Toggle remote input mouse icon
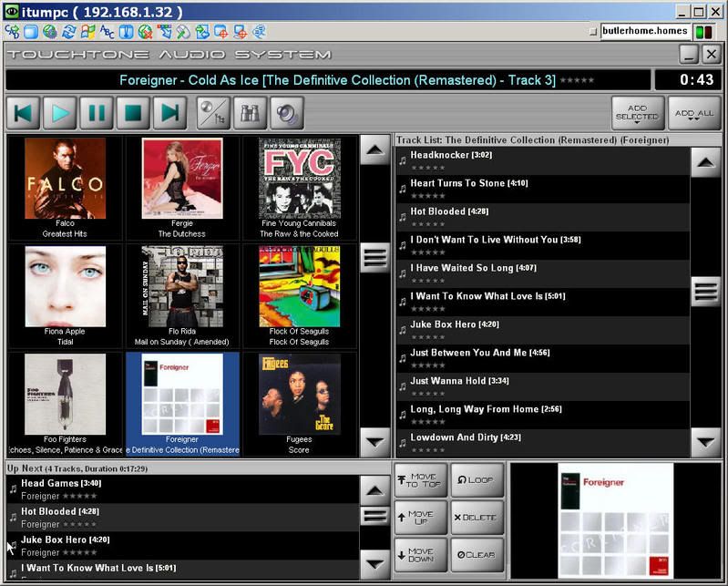728x586 pixels. click(183, 31)
